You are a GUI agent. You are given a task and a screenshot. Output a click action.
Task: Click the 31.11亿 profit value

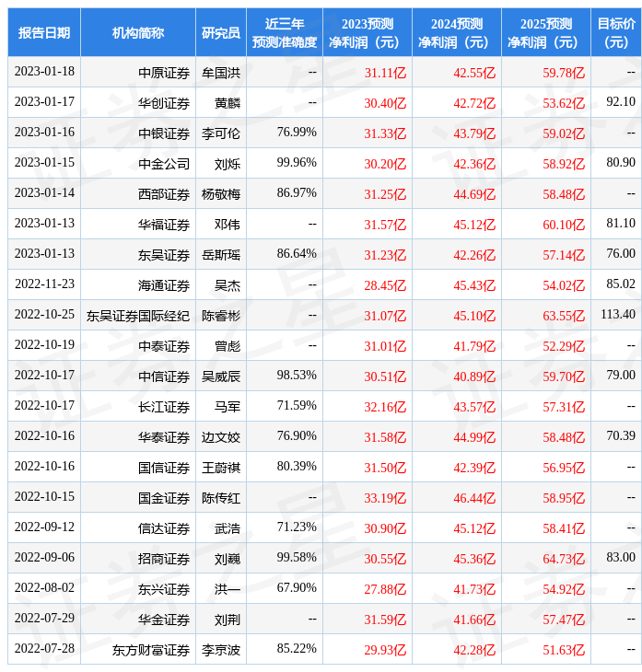coord(385,73)
